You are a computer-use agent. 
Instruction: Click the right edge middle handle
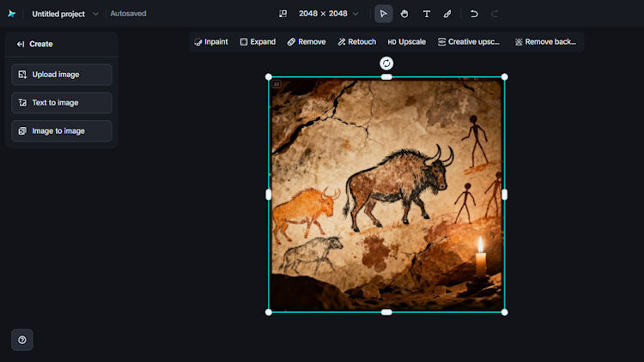[x=504, y=195]
